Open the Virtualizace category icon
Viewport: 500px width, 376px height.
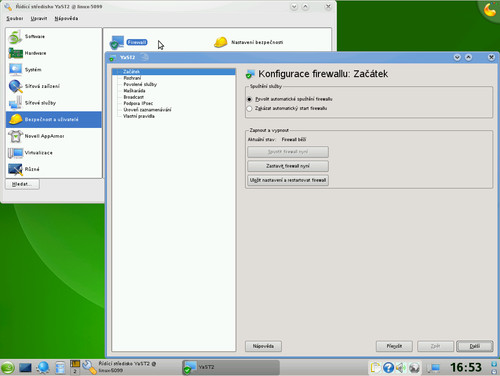pos(15,153)
